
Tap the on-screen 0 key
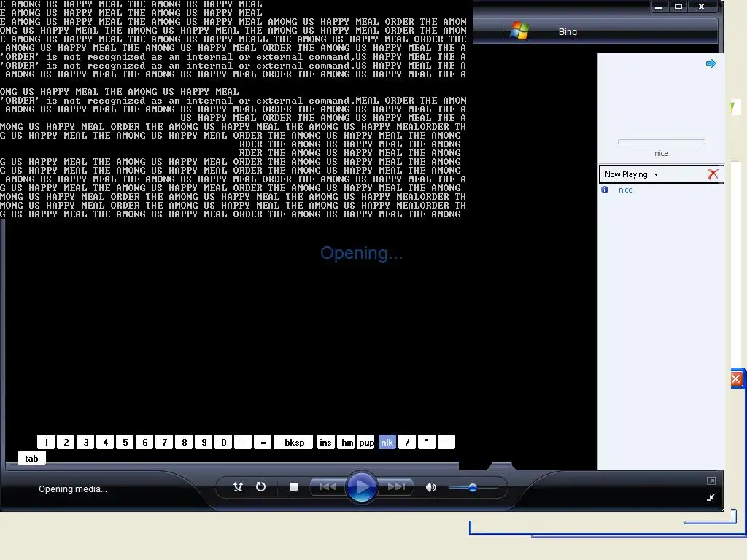(223, 442)
